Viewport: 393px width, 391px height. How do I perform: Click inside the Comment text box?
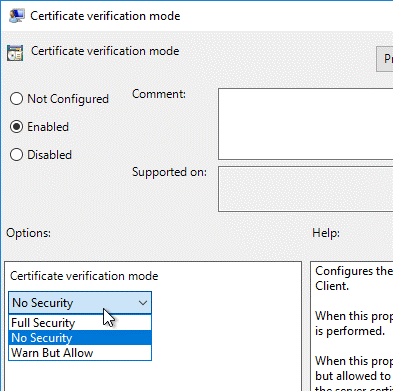[306, 124]
